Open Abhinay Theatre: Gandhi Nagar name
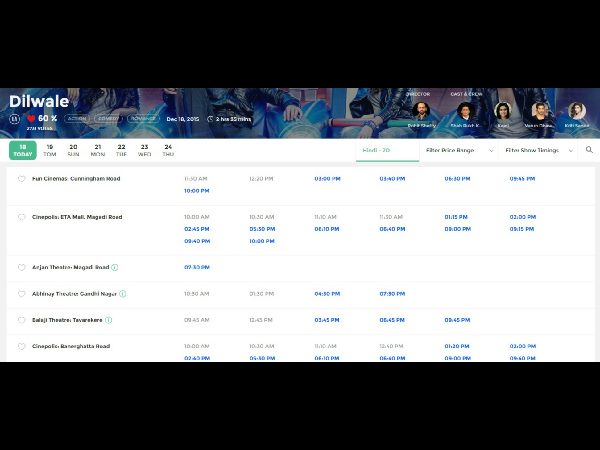The image size is (600, 450). 74,294
